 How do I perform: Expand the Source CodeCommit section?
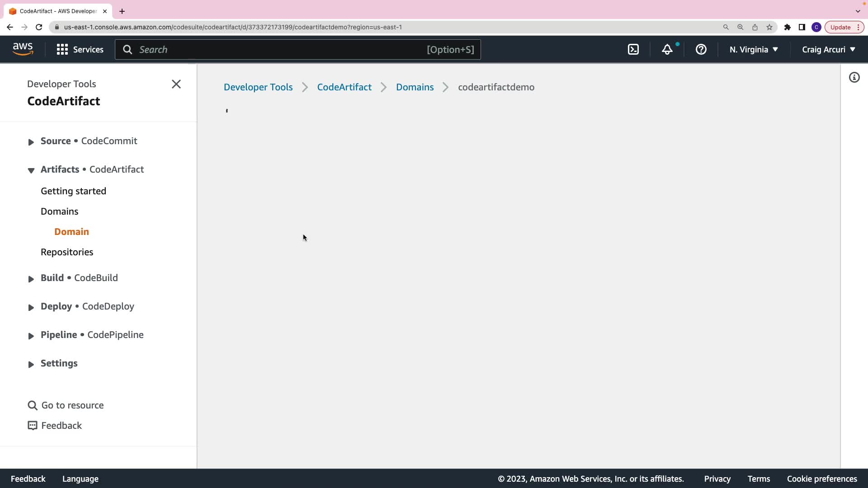[x=31, y=142]
